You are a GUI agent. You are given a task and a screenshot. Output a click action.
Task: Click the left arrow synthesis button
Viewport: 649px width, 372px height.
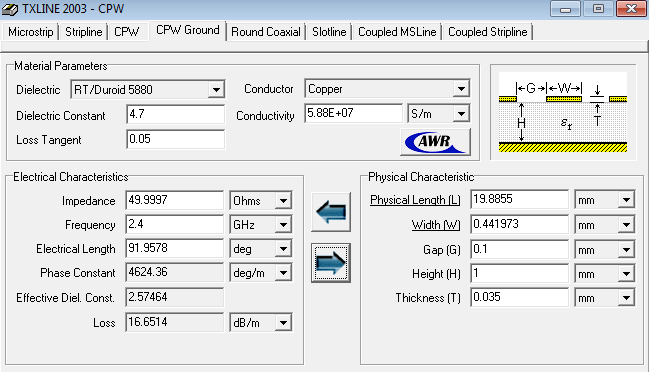331,212
